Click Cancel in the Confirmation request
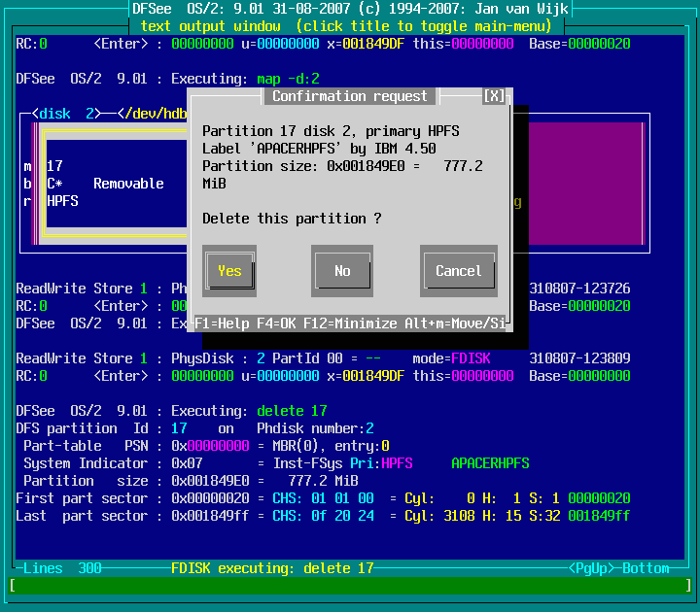Viewport: 700px width, 612px height. coord(458,271)
